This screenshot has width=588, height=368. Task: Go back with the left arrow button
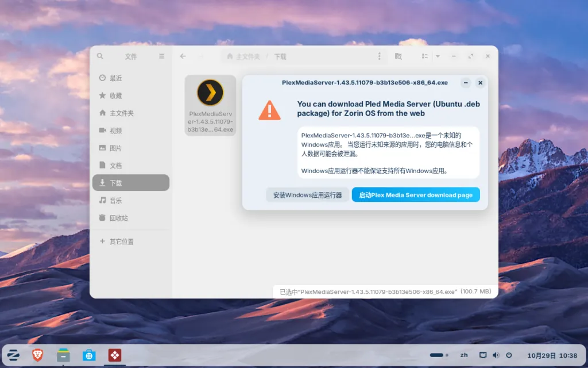click(183, 56)
